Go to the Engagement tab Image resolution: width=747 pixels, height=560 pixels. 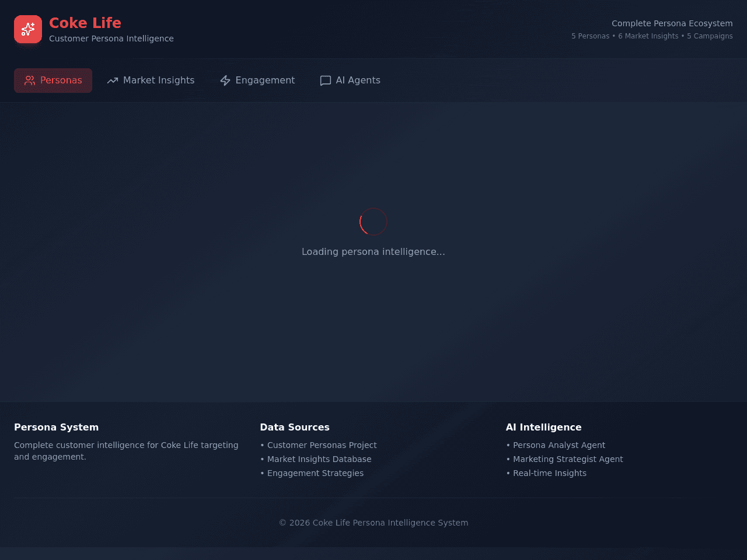[257, 80]
